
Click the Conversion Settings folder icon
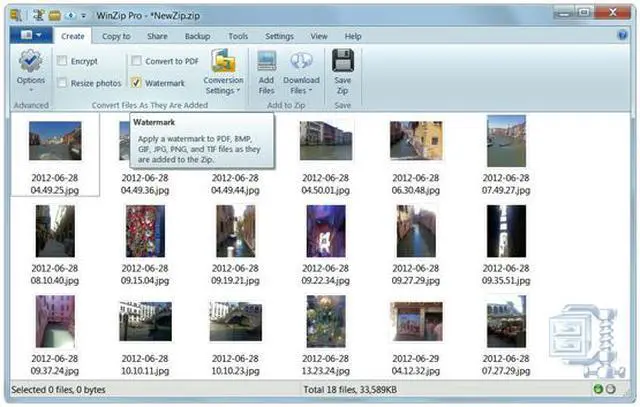223,61
